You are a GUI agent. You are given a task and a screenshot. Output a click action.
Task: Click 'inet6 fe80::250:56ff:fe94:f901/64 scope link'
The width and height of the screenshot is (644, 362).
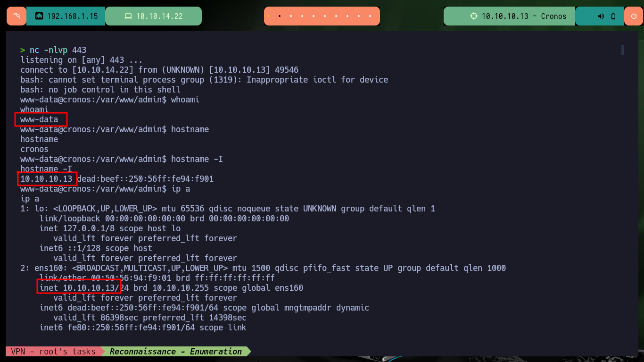click(143, 328)
